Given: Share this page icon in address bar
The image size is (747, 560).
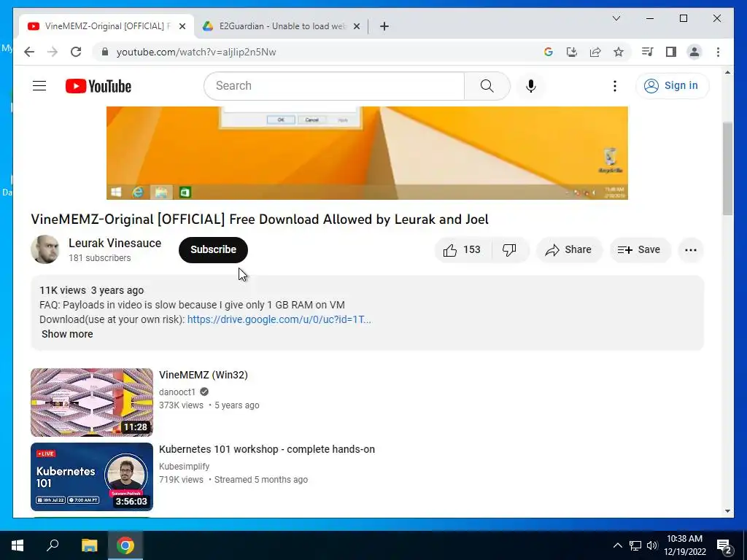Looking at the screenshot, I should (x=595, y=52).
